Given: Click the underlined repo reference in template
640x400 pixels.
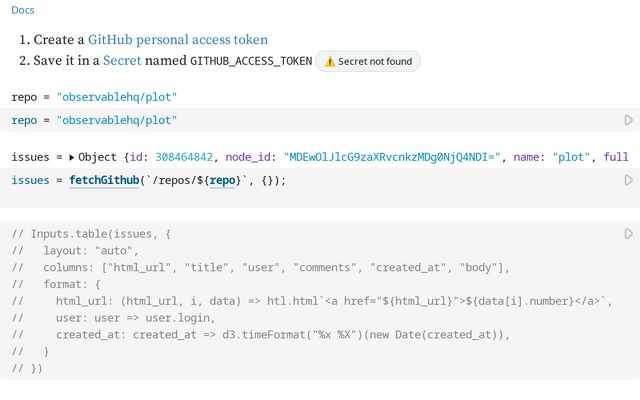Looking at the screenshot, I should point(222,180).
